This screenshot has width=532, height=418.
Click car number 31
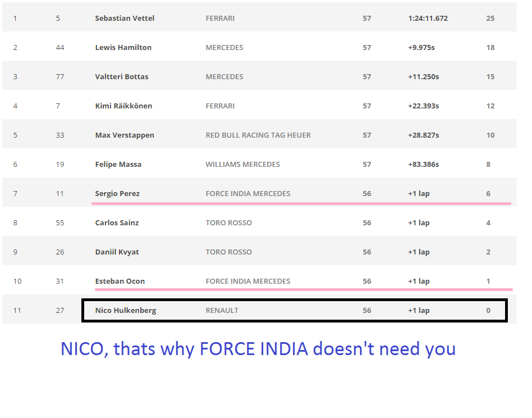pos(59,281)
